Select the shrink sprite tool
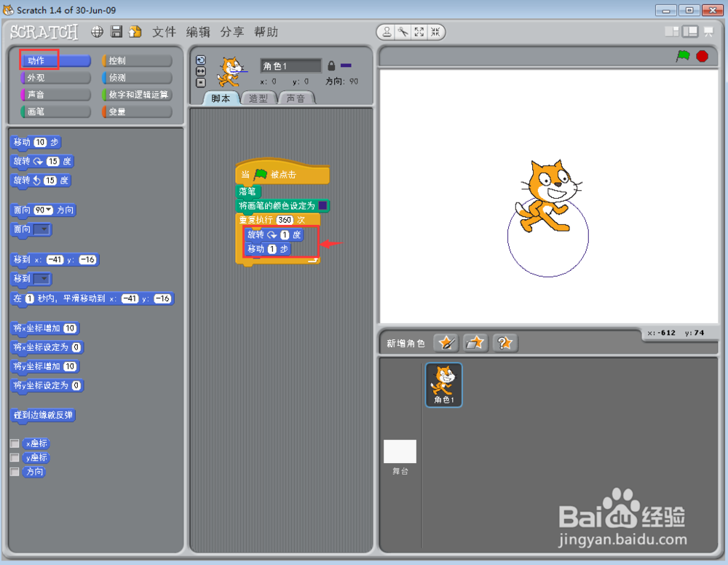 [435, 32]
